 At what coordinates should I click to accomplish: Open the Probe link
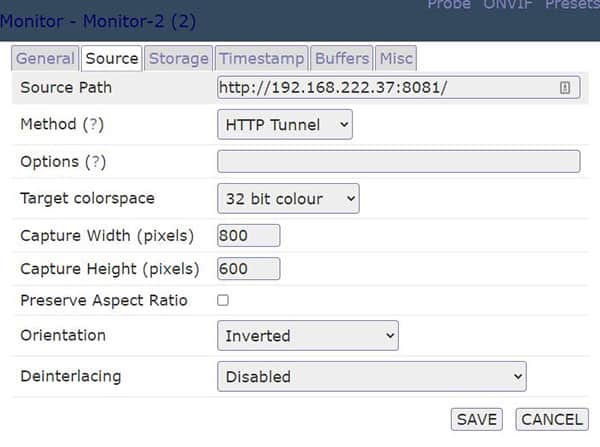[x=449, y=4]
